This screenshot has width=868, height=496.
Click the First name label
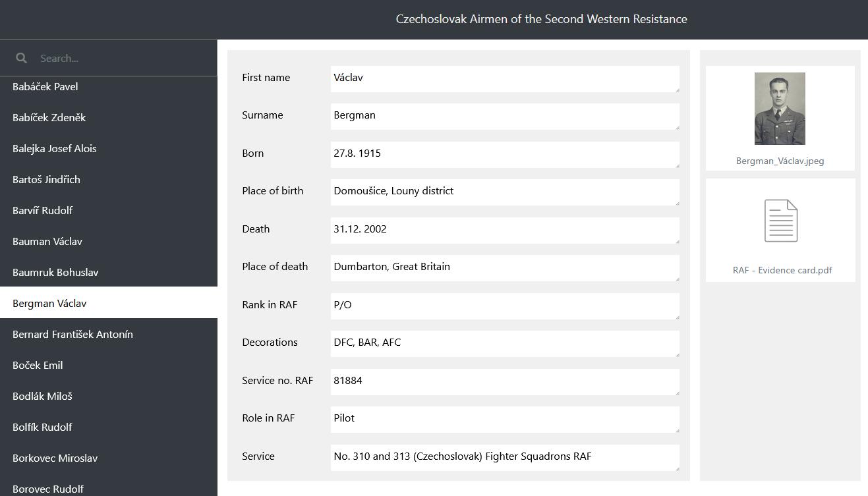point(266,77)
